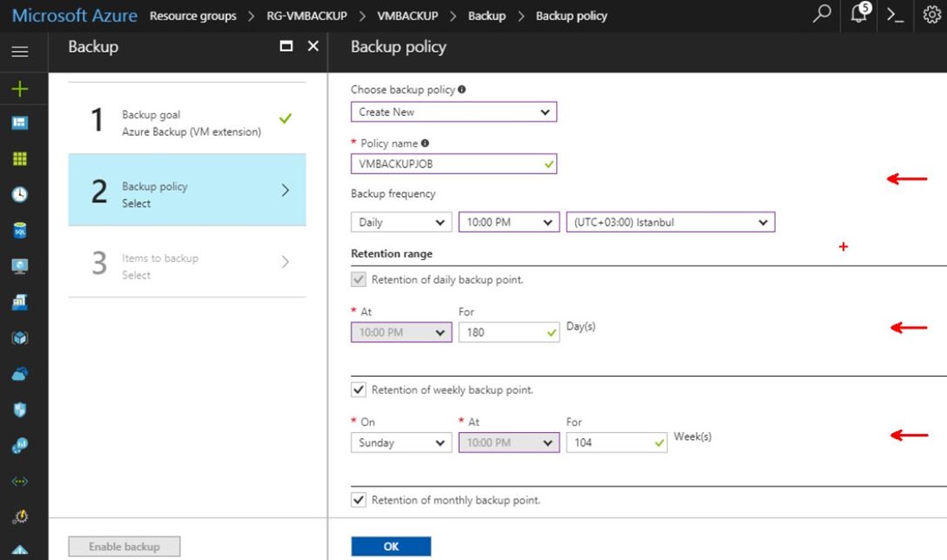The height and width of the screenshot is (560, 947).
Task: Open the UTC+03:00 Istanbul timezone dropdown
Action: (670, 222)
